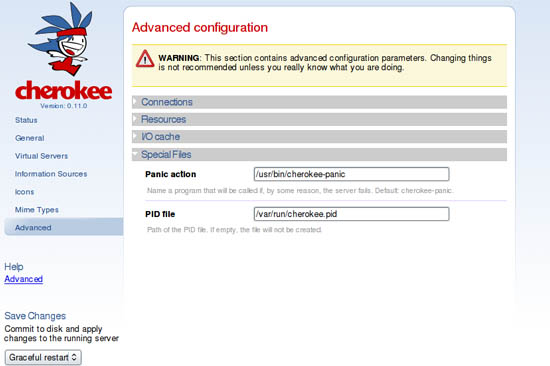Expand the Connections section
The height and width of the screenshot is (366, 550).
[319, 102]
